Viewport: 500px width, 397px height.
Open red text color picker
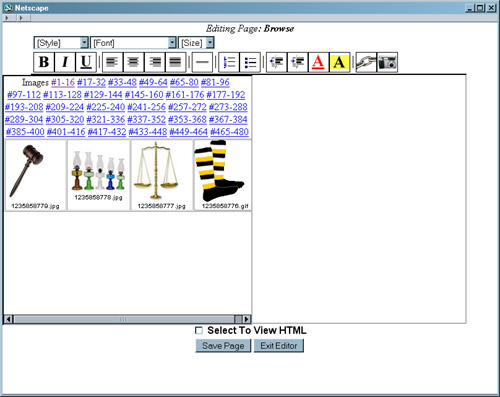click(x=318, y=62)
